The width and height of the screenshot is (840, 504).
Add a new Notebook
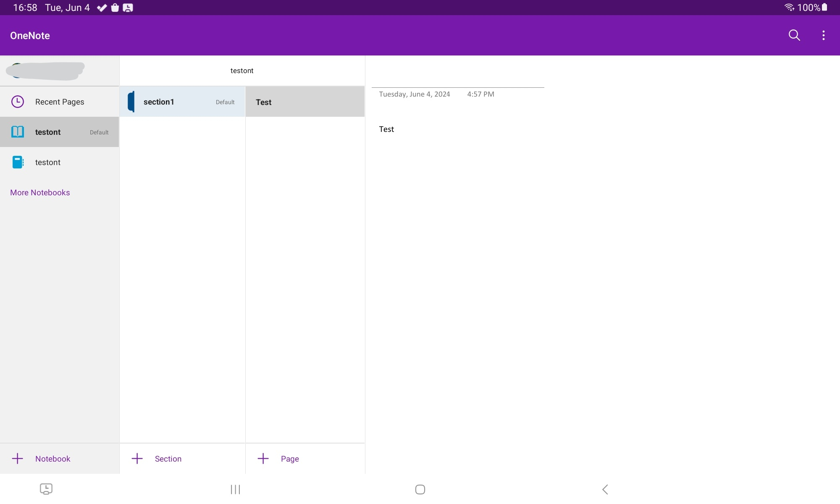[x=60, y=459]
